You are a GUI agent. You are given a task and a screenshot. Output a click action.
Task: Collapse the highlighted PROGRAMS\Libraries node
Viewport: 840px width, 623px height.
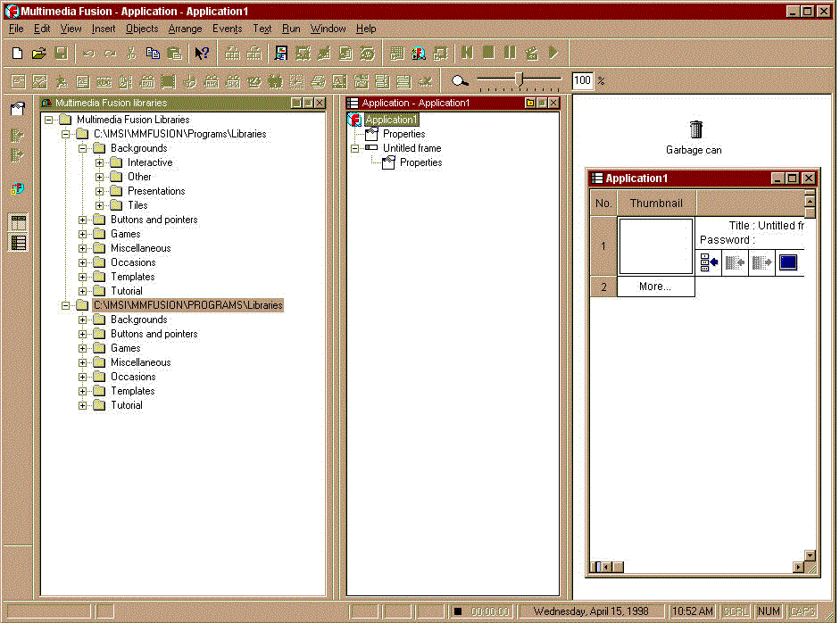65,305
